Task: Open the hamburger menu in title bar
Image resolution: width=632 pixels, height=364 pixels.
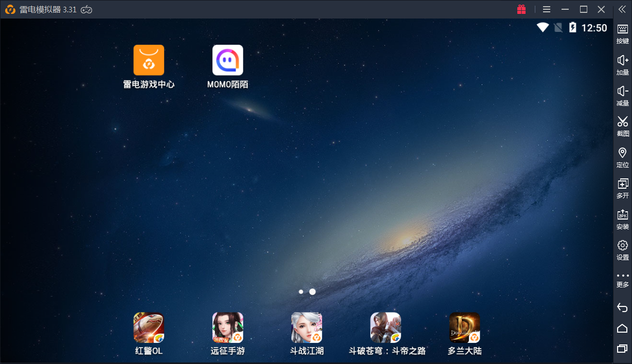Action: (x=546, y=9)
